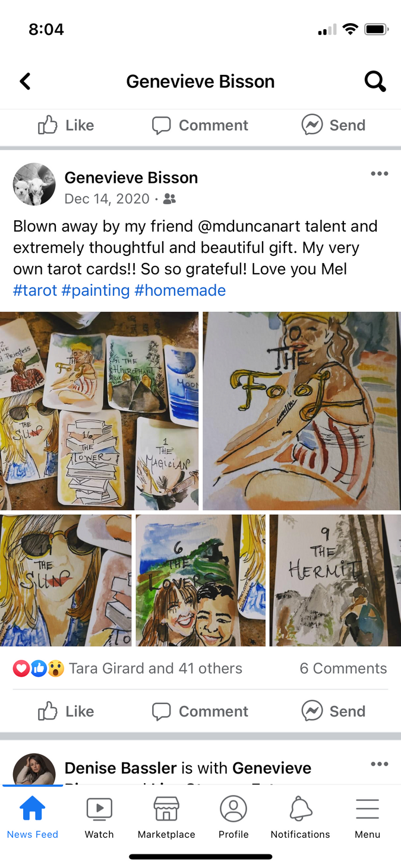401x868 pixels.
Task: Open post options for Denise Bassler's post
Action: click(x=379, y=764)
